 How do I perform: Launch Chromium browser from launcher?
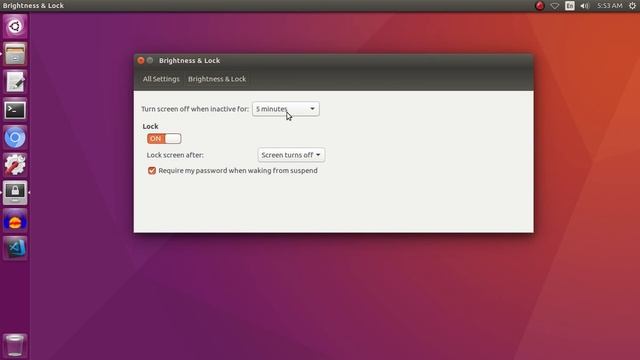coord(15,138)
